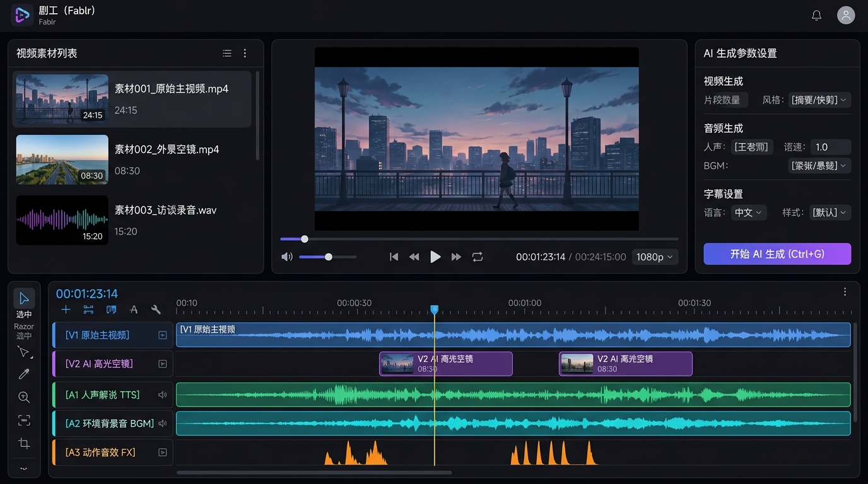Screen dimensions: 868x484
Task: Select 素材002_外景空镜.mp4 thumbnail
Action: 62,159
